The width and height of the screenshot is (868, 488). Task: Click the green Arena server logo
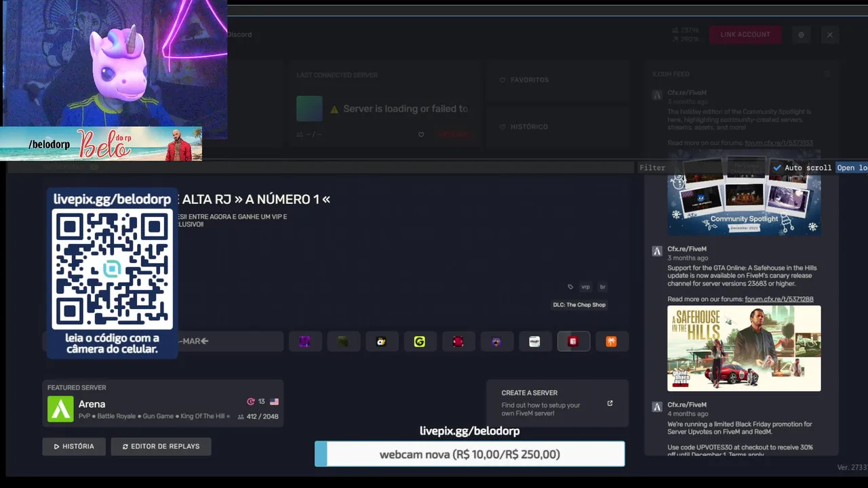point(60,409)
